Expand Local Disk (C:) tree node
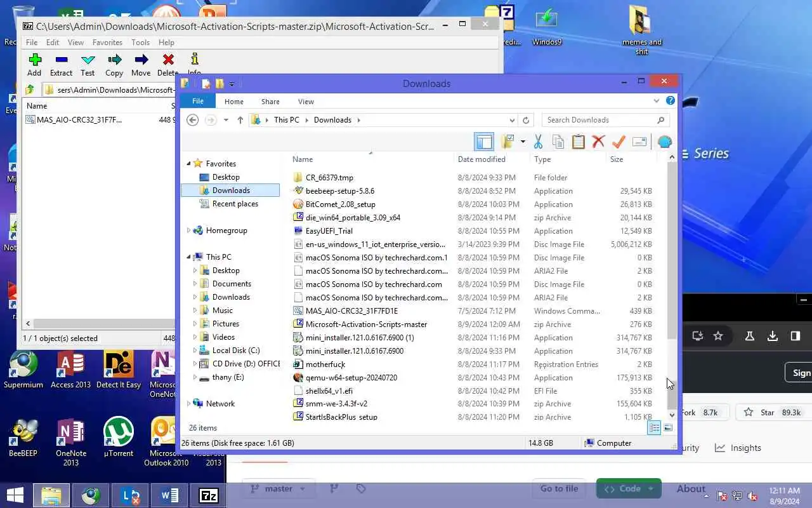This screenshot has height=508, width=812. point(195,351)
